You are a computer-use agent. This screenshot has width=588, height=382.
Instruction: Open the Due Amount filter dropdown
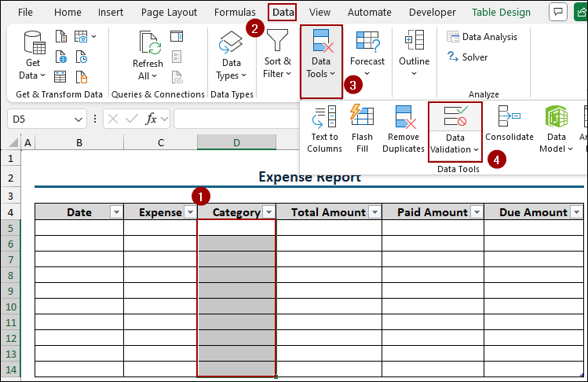pyautogui.click(x=576, y=212)
